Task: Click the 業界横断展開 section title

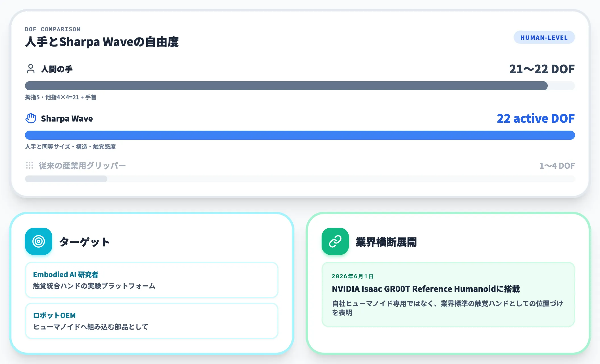Action: pyautogui.click(x=386, y=242)
